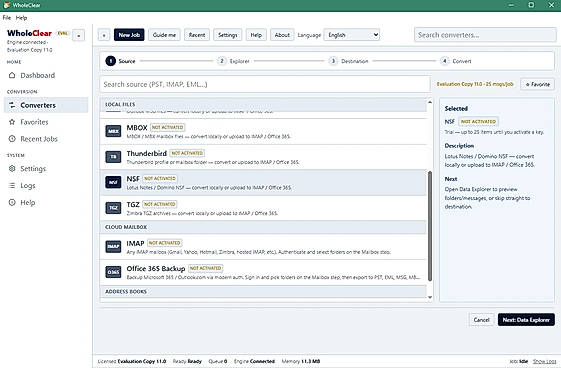This screenshot has width=561, height=368.
Task: Click Engine Connected status bar entry
Action: [254, 361]
